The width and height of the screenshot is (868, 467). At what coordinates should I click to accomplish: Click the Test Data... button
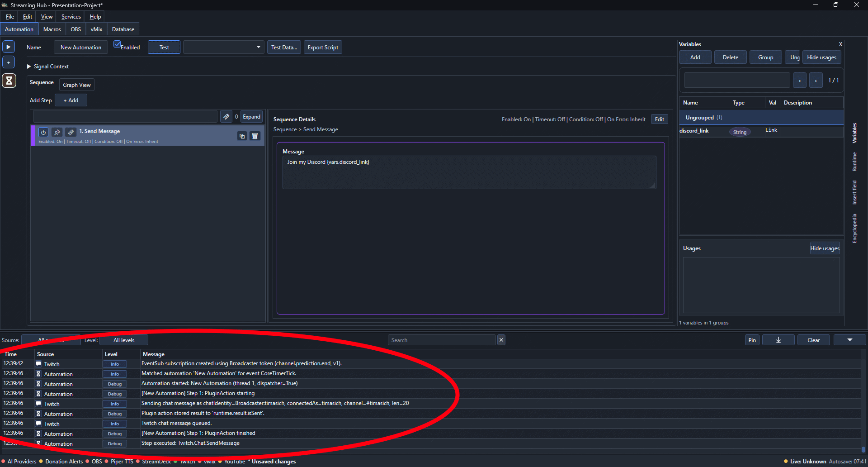coord(284,47)
